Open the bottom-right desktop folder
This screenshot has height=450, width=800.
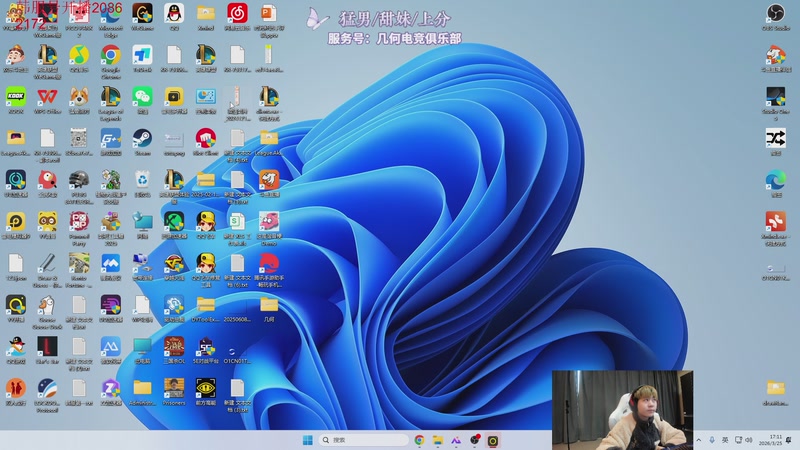[776, 388]
